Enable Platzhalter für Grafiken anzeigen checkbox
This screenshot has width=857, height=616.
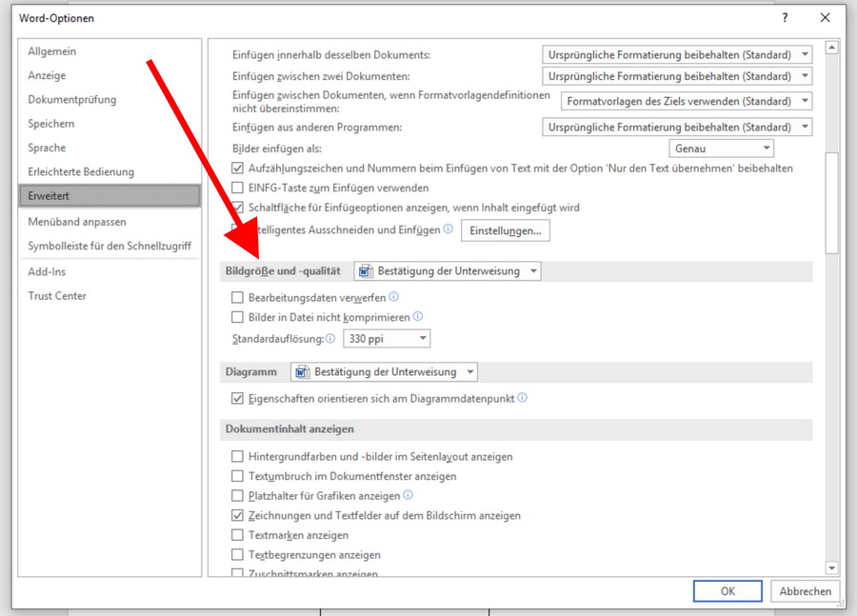(x=237, y=496)
